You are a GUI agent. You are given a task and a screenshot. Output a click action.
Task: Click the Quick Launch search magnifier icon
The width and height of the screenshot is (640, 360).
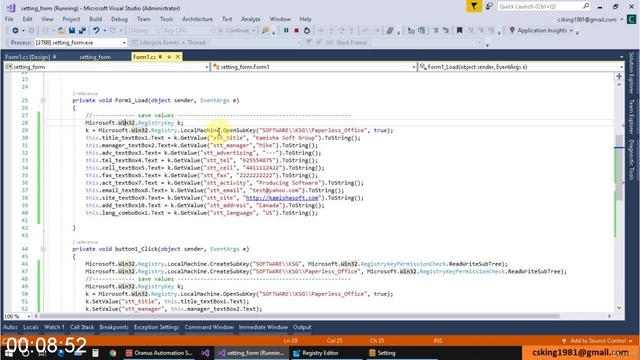(x=586, y=6)
